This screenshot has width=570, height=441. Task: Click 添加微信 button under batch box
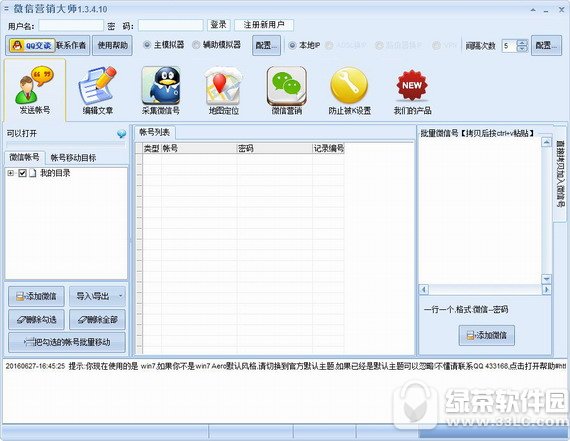tap(487, 335)
